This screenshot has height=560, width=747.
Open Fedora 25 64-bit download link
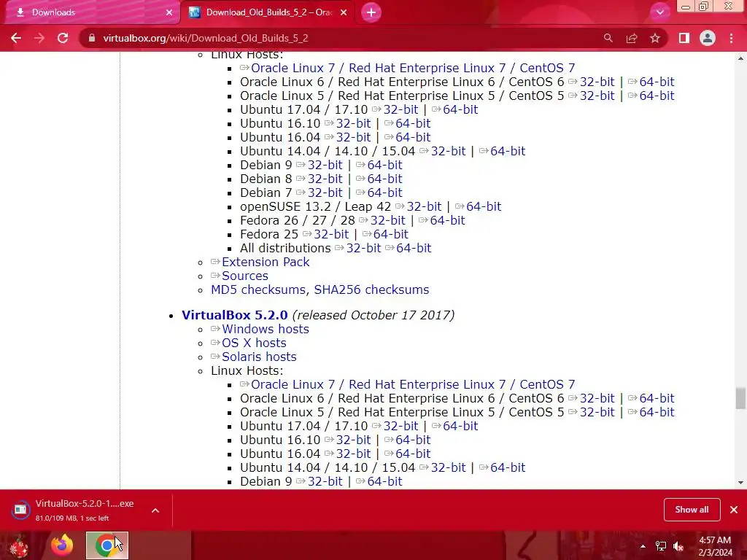click(x=391, y=234)
